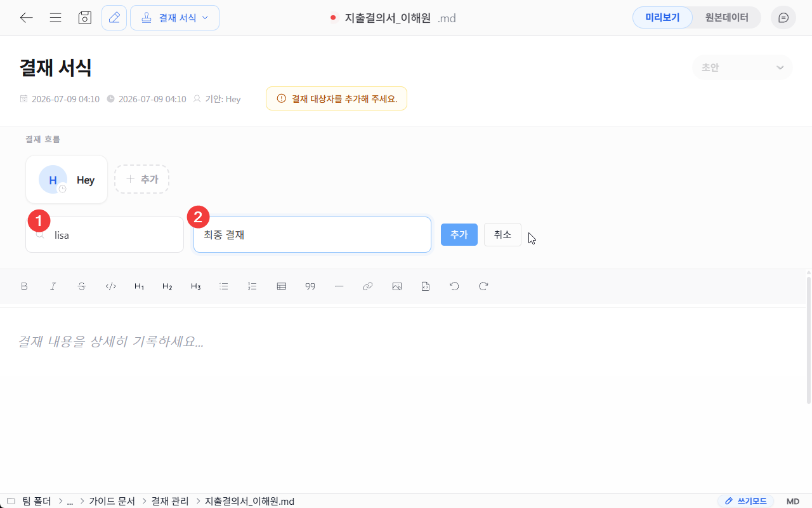Open 결재 관리 in the breadcrumb
Viewport: 812px width, 508px height.
point(170,501)
